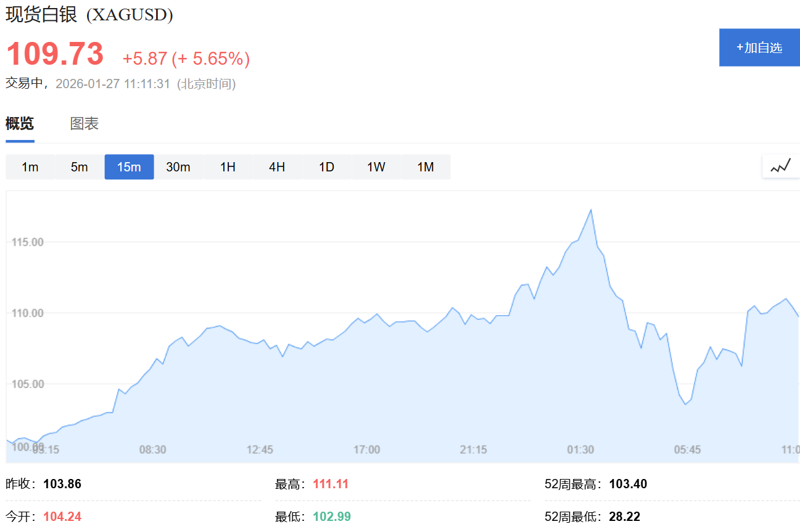Select the 1m interval
This screenshot has width=800, height=532.
[x=30, y=167]
